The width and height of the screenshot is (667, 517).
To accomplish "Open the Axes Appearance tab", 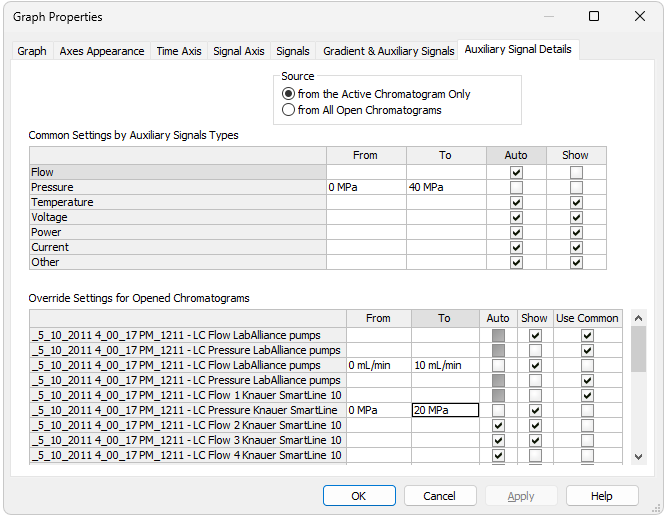I will coord(102,51).
